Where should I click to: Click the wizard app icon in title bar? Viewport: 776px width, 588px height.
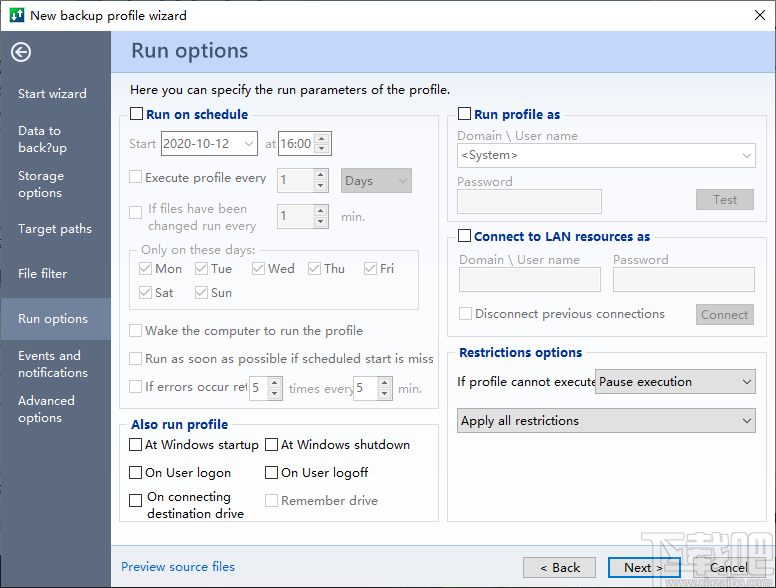(15, 15)
